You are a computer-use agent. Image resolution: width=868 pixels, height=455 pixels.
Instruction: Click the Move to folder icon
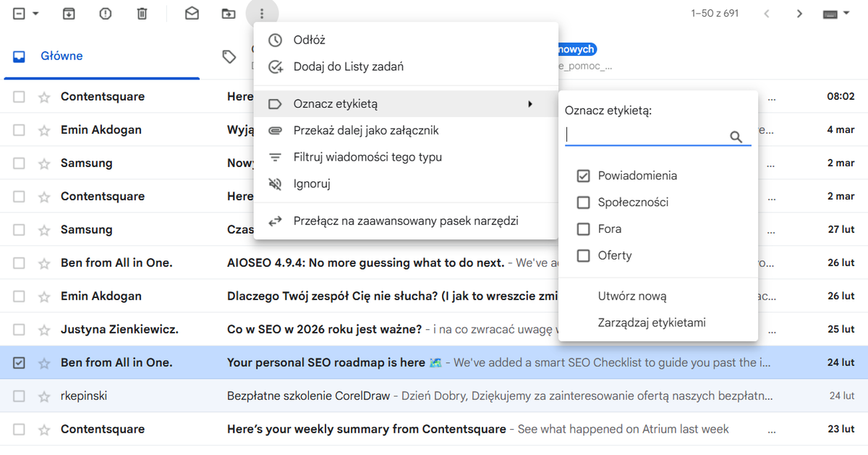(229, 14)
